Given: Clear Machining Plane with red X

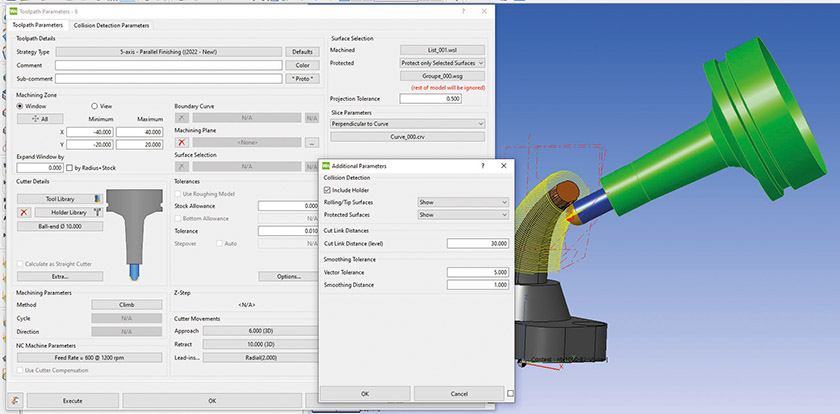Looking at the screenshot, I should tap(181, 143).
